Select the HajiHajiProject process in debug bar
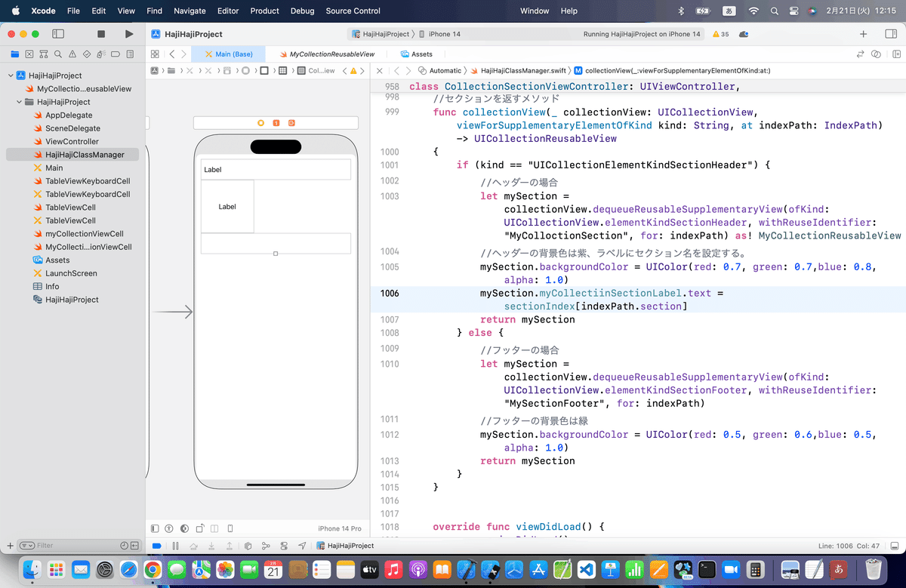 pos(345,545)
